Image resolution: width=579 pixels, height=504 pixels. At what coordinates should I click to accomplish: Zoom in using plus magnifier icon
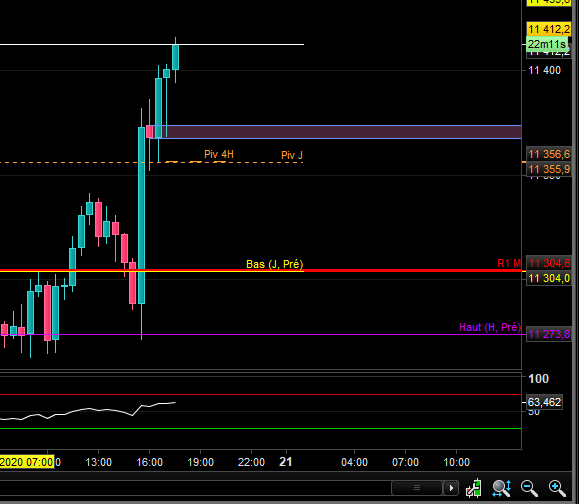point(557,488)
